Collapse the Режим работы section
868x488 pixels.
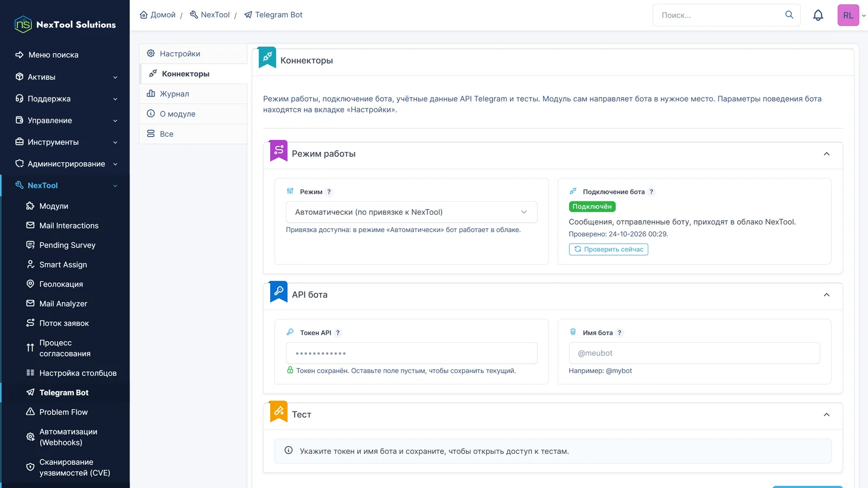click(x=826, y=154)
